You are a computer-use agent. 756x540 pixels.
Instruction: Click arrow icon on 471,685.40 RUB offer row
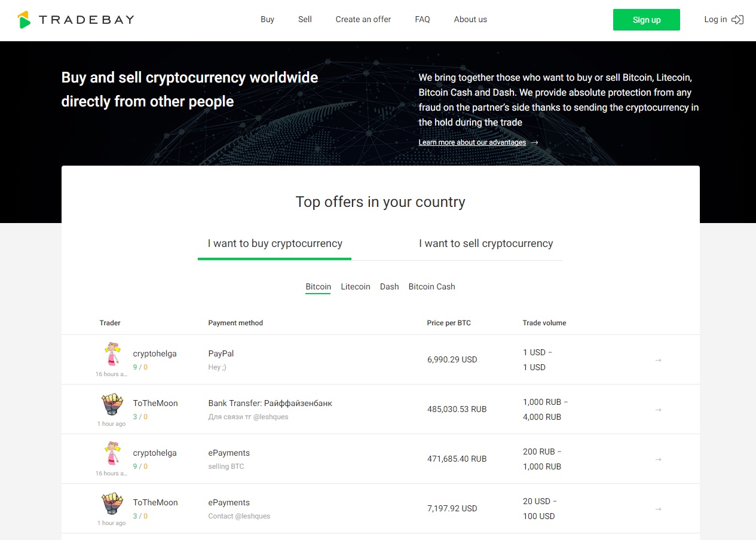[658, 459]
